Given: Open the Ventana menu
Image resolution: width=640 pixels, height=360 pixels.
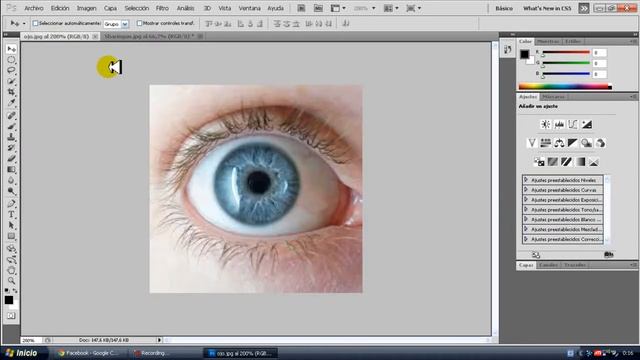Looking at the screenshot, I should pos(249,8).
